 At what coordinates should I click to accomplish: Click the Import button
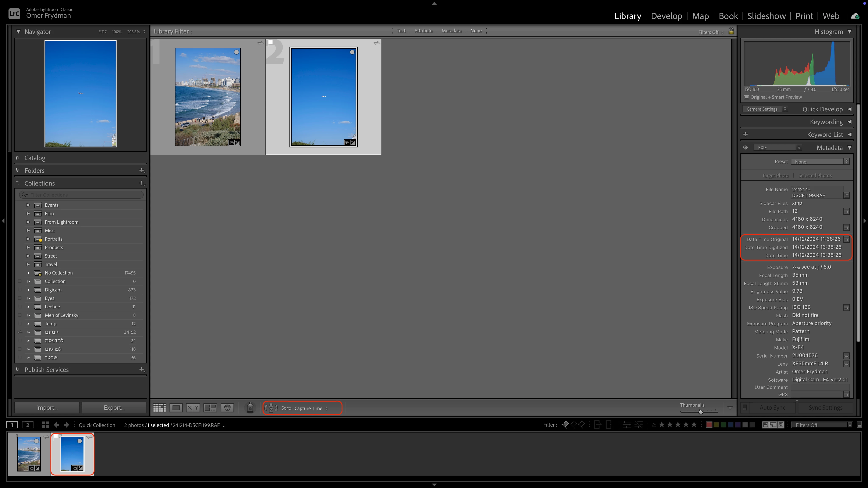47,408
